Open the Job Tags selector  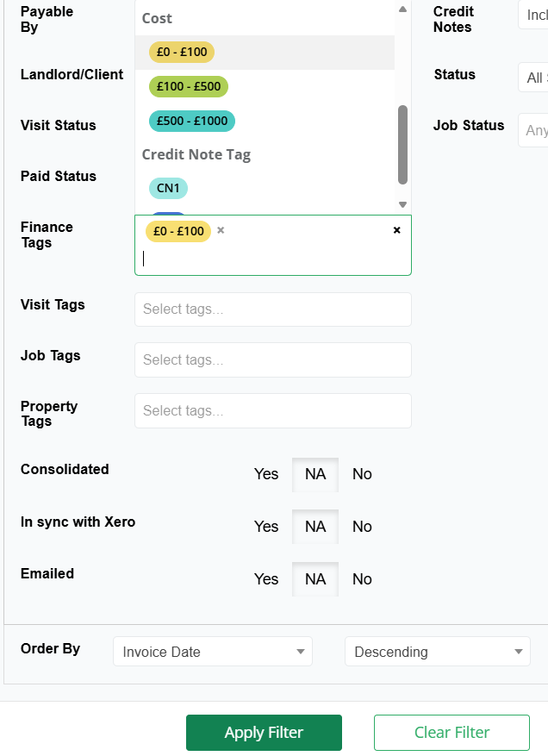pyautogui.click(x=273, y=360)
